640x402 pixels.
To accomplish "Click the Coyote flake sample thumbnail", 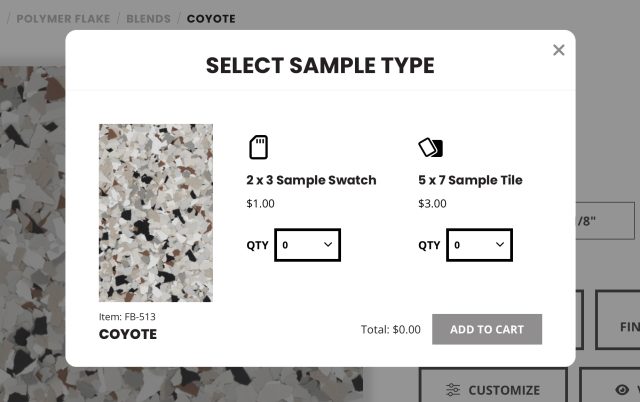I will (x=156, y=212).
